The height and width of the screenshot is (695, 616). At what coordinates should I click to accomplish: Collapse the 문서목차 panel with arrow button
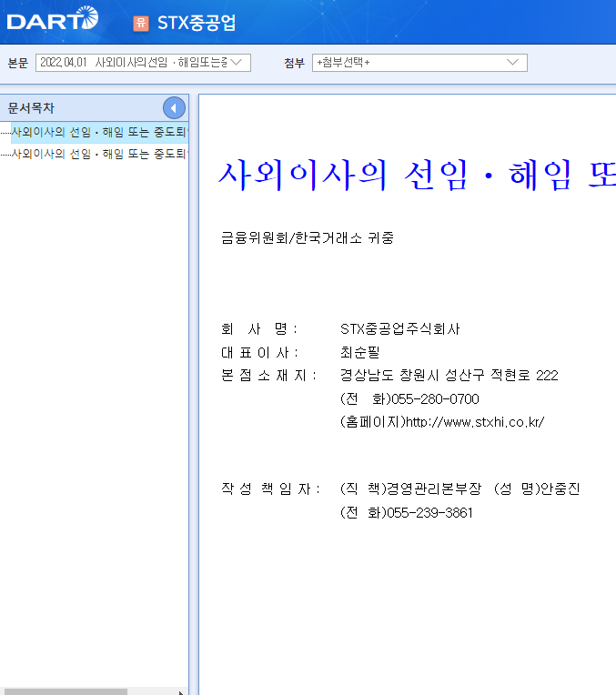pyautogui.click(x=174, y=107)
